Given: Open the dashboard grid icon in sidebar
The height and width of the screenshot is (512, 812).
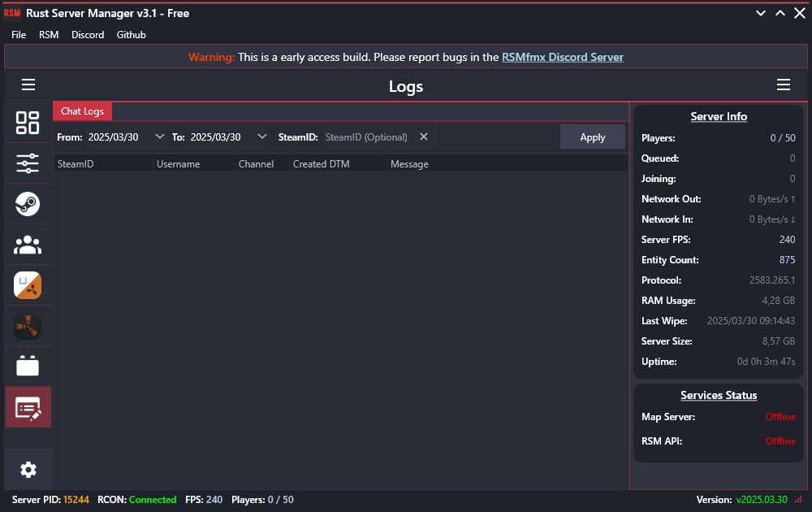Looking at the screenshot, I should click(x=28, y=123).
